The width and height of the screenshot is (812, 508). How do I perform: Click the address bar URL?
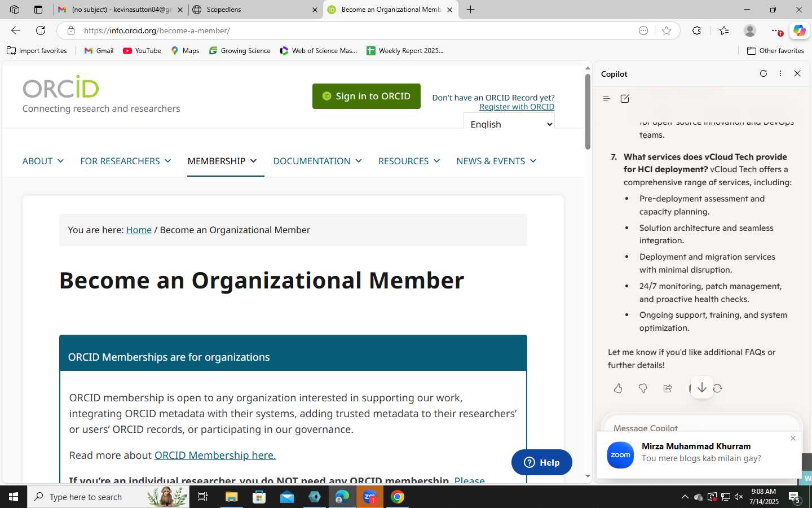click(x=157, y=30)
